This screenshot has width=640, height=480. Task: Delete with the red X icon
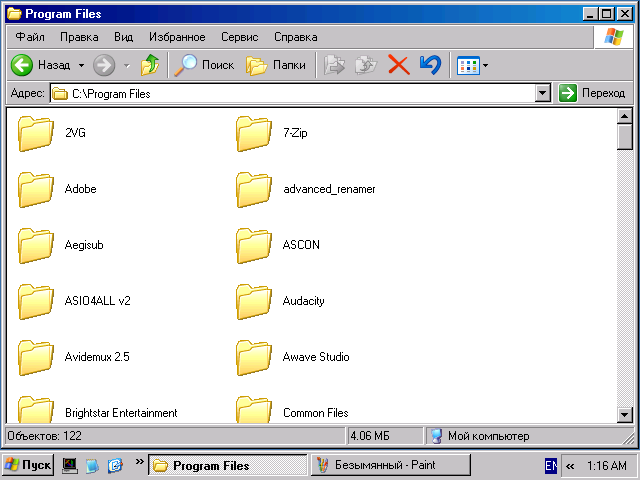pyautogui.click(x=399, y=65)
